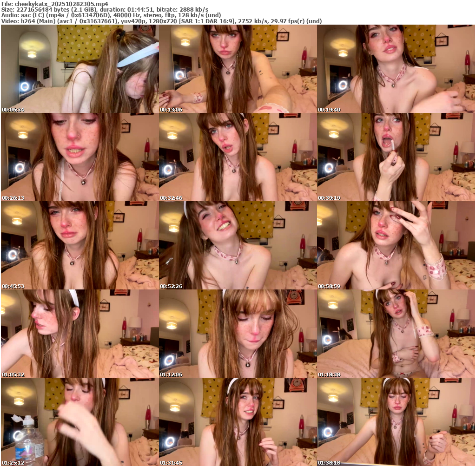476x466 pixels.
Task: Open the thumbnail frame stamped 00:19:40
Action: coord(396,69)
